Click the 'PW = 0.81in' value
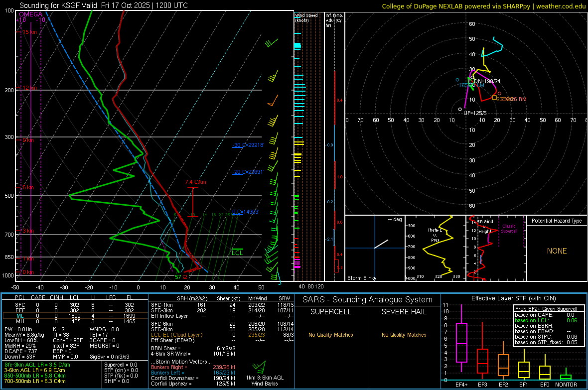588x390 pixels. pyautogui.click(x=18, y=329)
